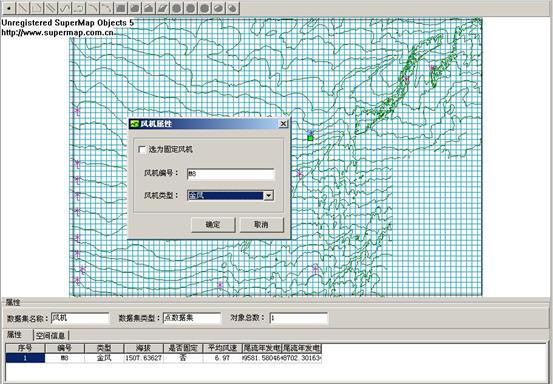Select the parallelogram drawing tool
Image resolution: width=553 pixels, height=384 pixels.
163,8
